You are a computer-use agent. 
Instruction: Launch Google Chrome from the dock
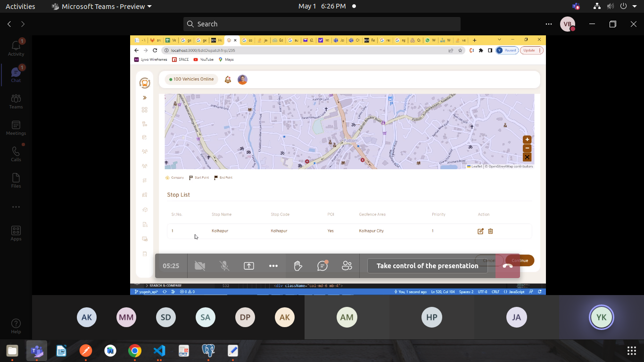[135, 351]
